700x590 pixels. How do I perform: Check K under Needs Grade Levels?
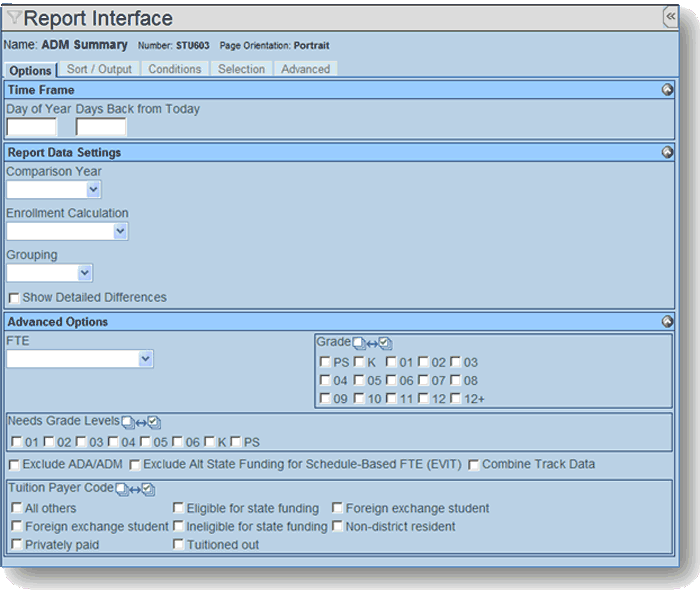209,441
